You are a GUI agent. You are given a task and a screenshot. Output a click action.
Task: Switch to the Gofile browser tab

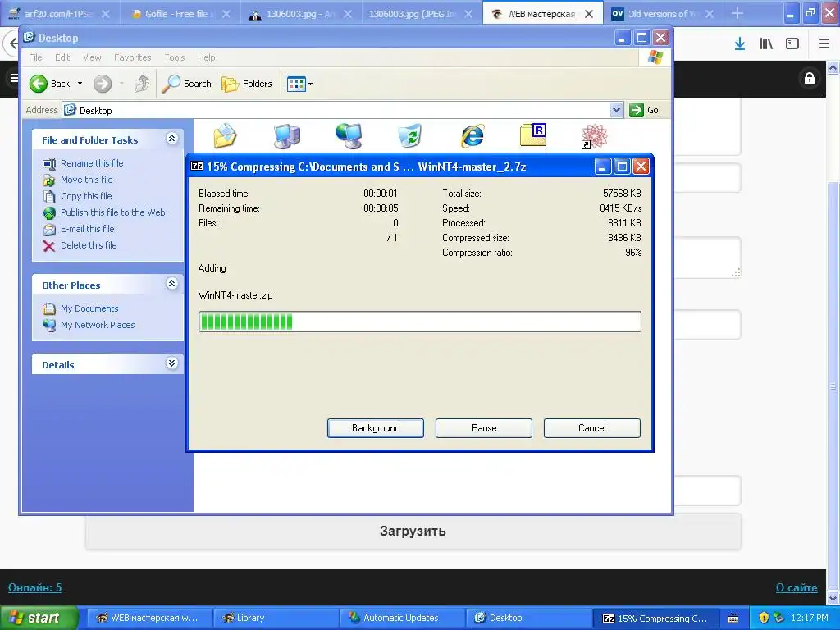pyautogui.click(x=180, y=14)
